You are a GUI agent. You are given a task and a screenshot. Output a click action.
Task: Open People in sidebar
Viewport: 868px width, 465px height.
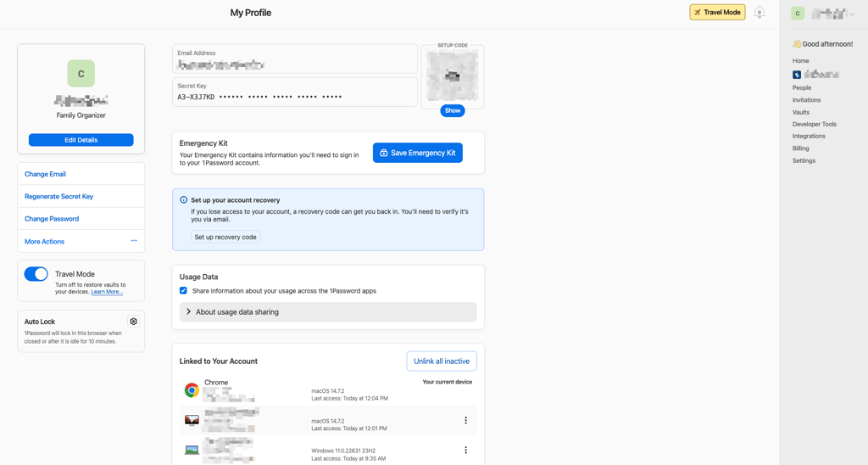802,87
